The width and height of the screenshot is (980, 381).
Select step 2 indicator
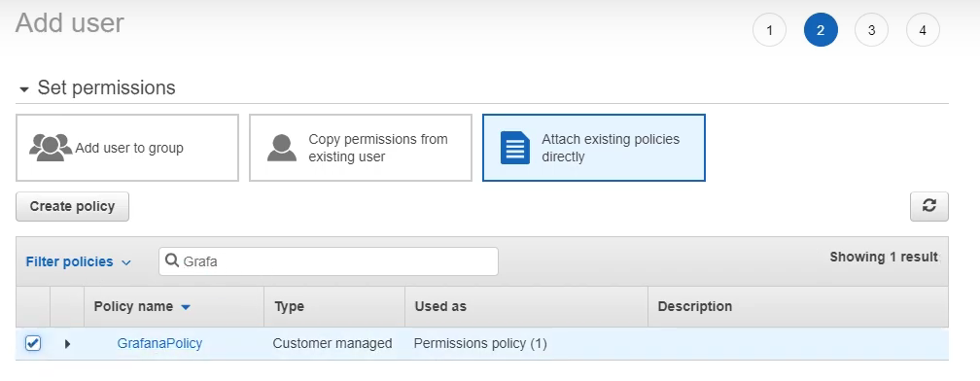(x=821, y=30)
